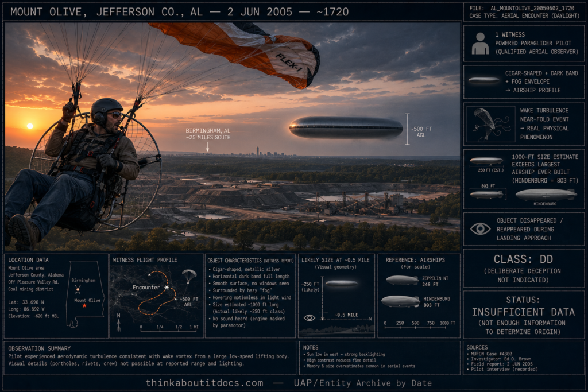Viewport: 588px width, 392px height.
Task: Select the paraglider icon in Witness Flight Profile
Action: [x=189, y=277]
